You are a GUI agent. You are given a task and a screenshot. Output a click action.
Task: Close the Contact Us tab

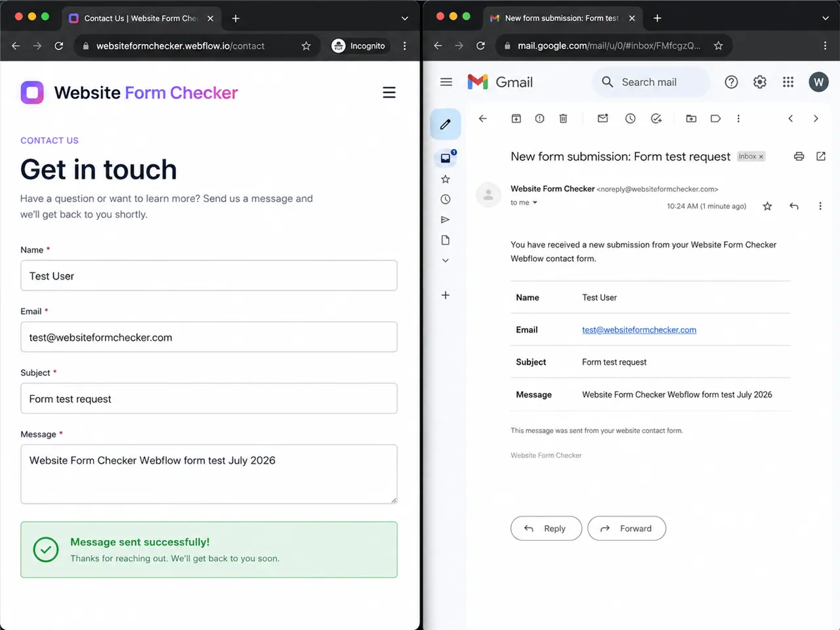click(211, 18)
